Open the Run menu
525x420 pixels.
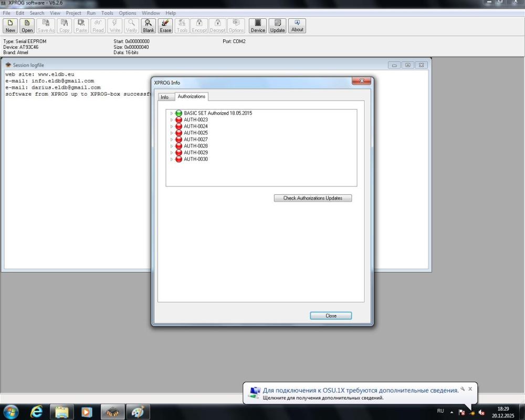click(x=91, y=13)
